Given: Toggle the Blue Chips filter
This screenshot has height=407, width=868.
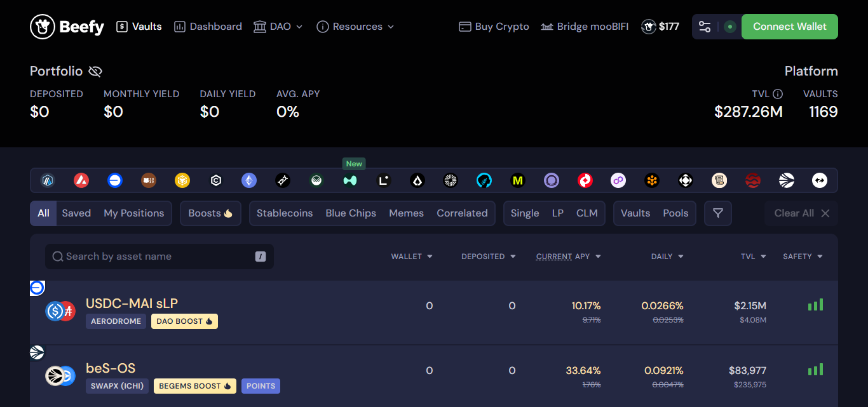Looking at the screenshot, I should coord(351,213).
